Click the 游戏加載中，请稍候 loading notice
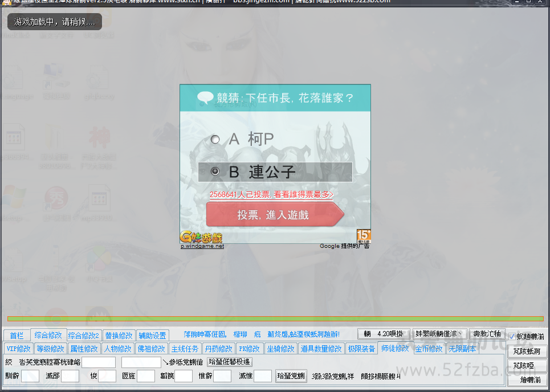Viewport: 550px width, 392px height. point(55,22)
